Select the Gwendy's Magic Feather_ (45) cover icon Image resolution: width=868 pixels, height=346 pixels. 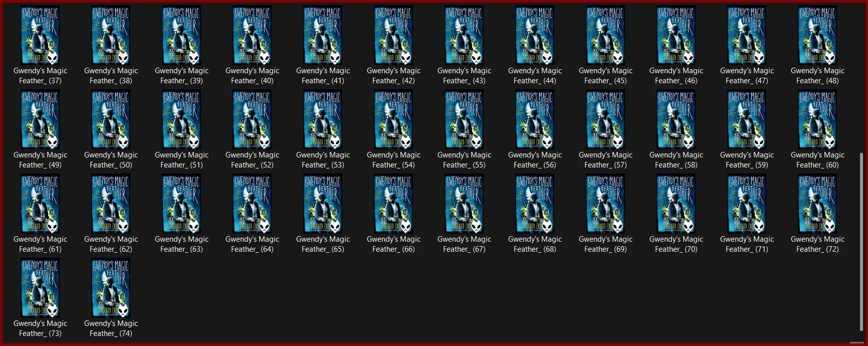[605, 35]
